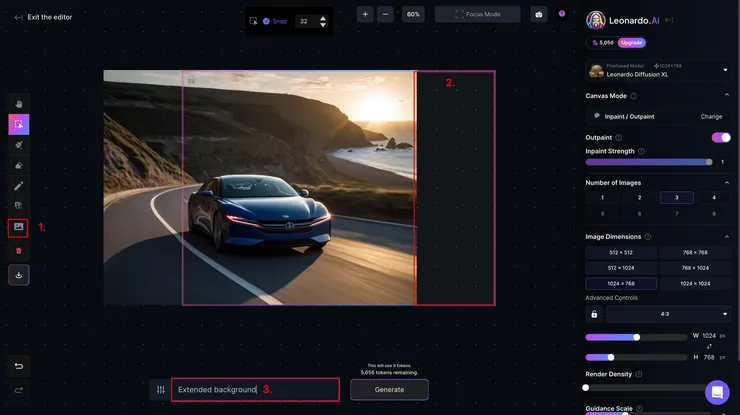The width and height of the screenshot is (740, 415).
Task: Choose the 512 × 1024 dimension
Action: (621, 268)
